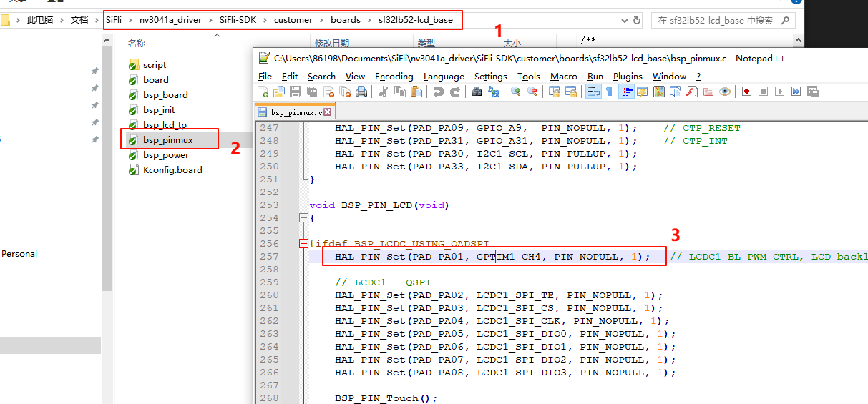The height and width of the screenshot is (404, 868).
Task: Select the bsp_power file in Explorer
Action: tap(166, 154)
